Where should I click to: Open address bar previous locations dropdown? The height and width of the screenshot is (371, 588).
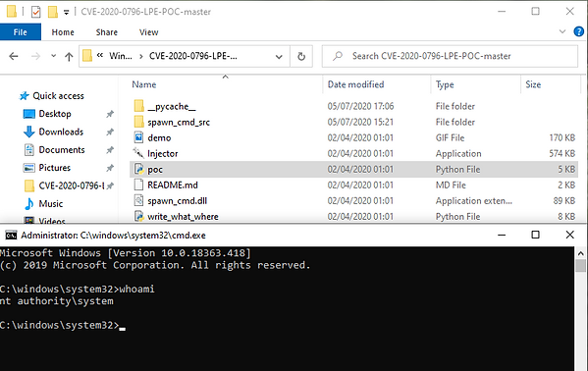click(x=279, y=57)
